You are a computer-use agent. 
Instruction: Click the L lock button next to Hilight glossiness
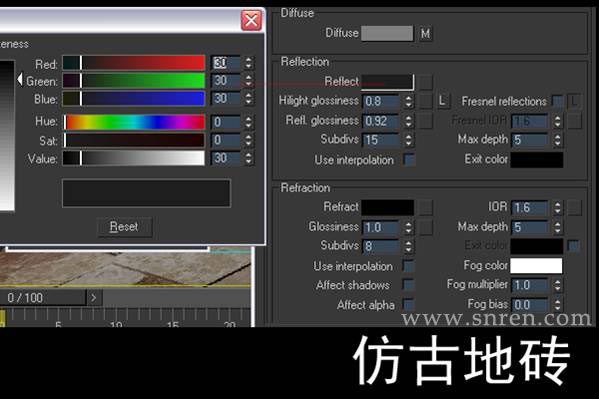click(x=442, y=101)
